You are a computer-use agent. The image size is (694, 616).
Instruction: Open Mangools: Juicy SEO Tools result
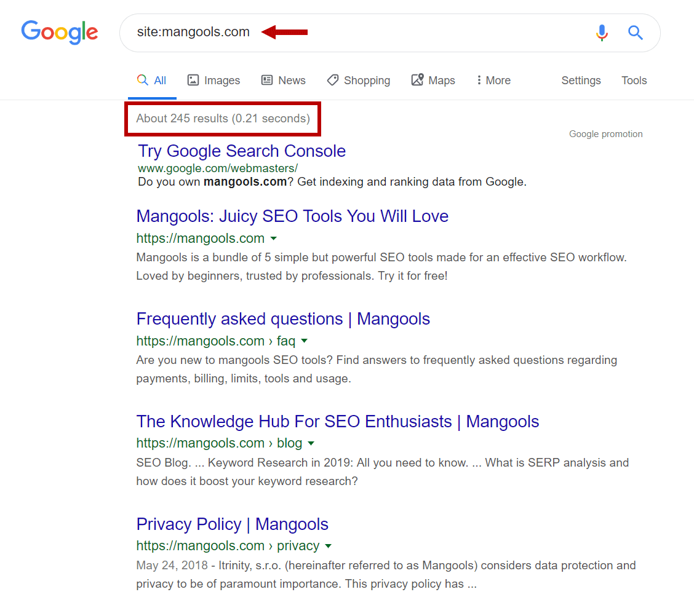click(x=292, y=216)
